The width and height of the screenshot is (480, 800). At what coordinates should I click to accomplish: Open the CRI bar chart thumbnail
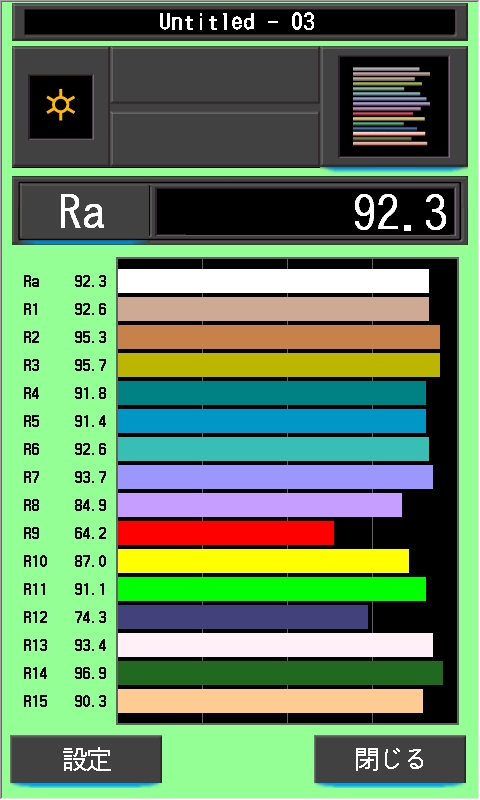point(393,107)
